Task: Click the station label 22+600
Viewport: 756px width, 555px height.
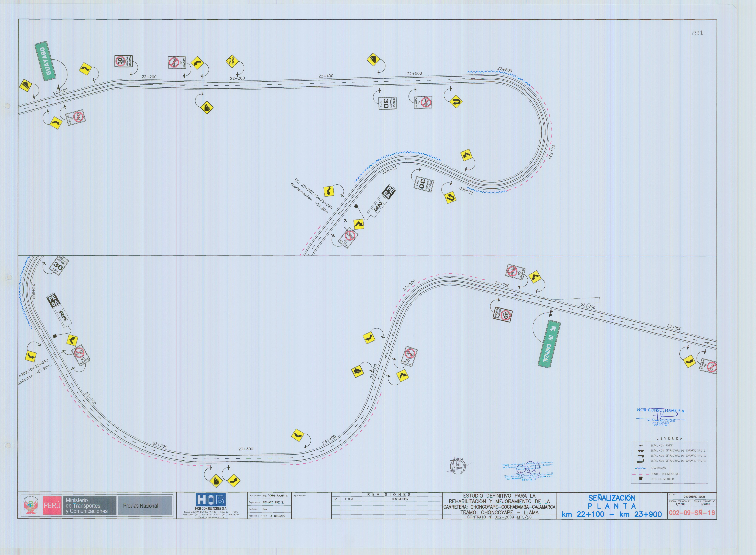Action: [505, 70]
